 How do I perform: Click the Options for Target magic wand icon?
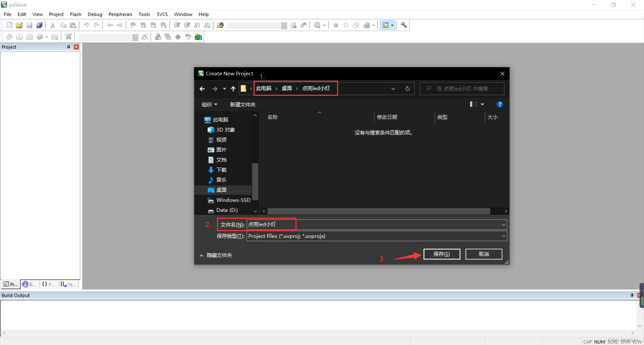pos(145,37)
